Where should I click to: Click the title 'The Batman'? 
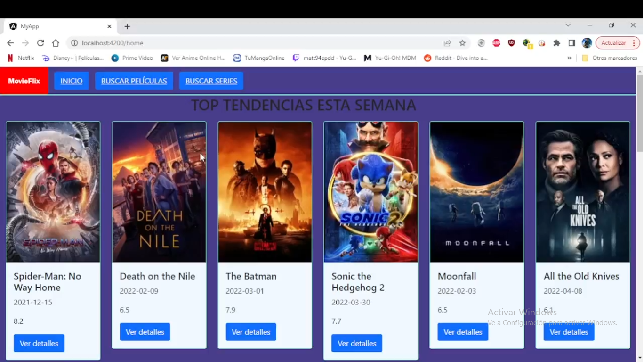pos(251,276)
